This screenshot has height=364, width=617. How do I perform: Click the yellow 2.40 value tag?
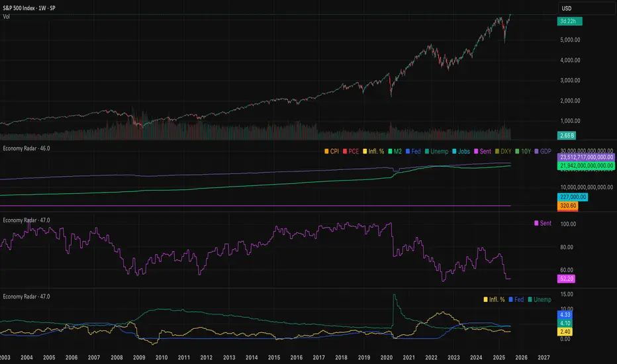[x=565, y=332]
